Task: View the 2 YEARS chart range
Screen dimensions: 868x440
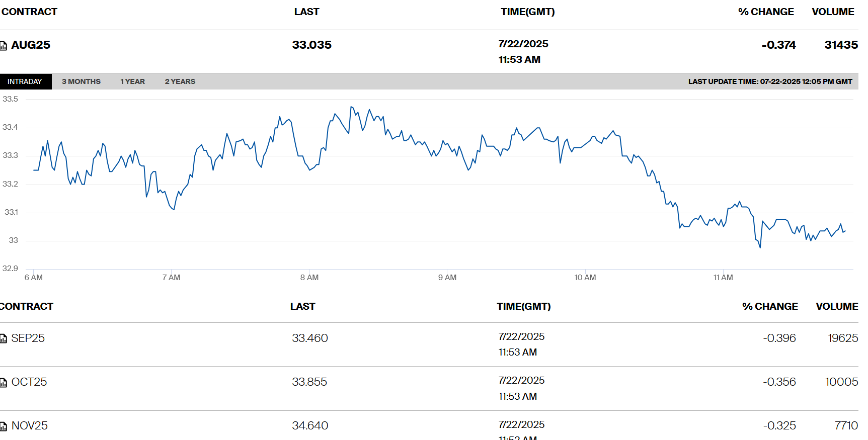Action: pyautogui.click(x=180, y=81)
